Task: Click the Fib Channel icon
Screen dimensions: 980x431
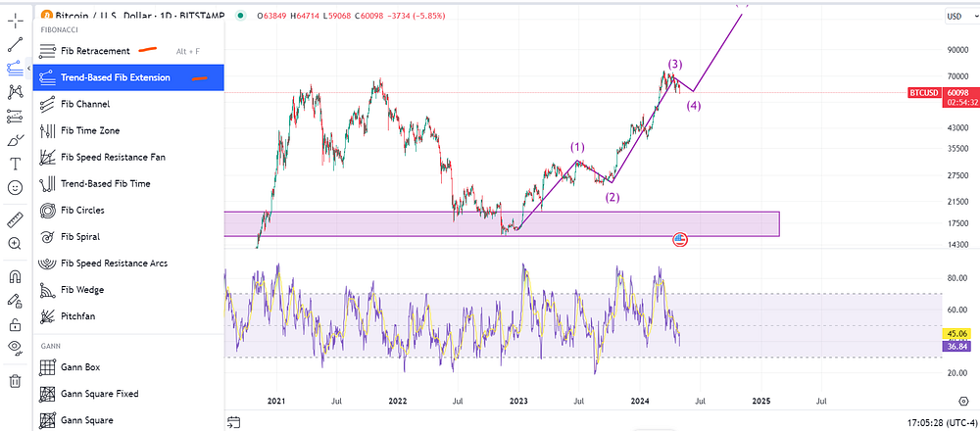Action: [x=47, y=104]
